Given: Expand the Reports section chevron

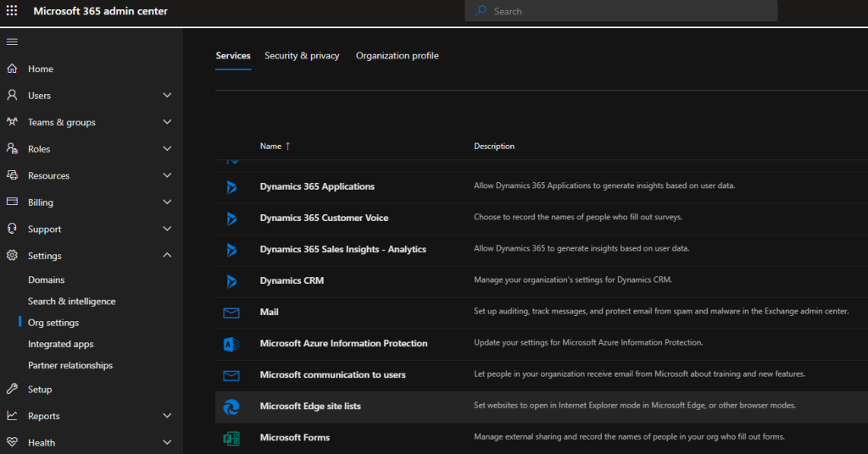Looking at the screenshot, I should [x=167, y=415].
